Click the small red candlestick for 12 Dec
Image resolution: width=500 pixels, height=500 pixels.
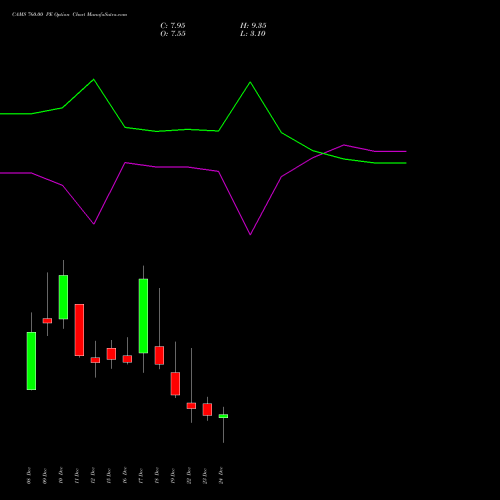click(x=95, y=360)
